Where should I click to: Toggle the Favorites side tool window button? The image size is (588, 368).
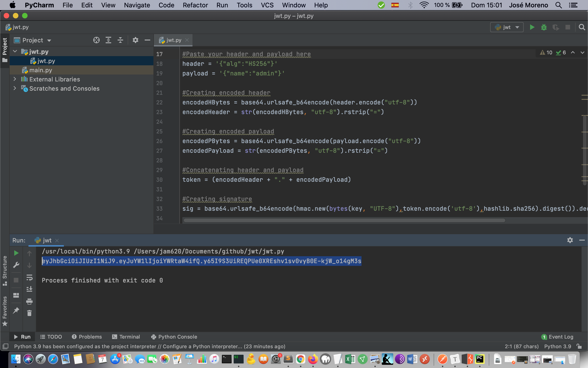5,311
